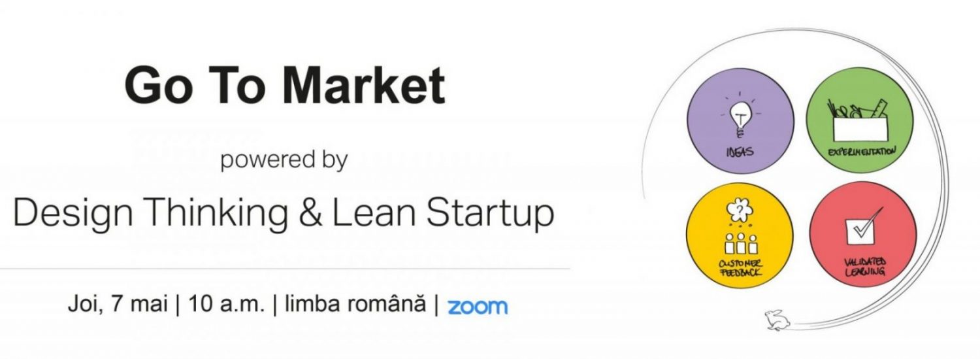Click the 'powered by' text
This screenshot has height=359, width=980.
284,161
